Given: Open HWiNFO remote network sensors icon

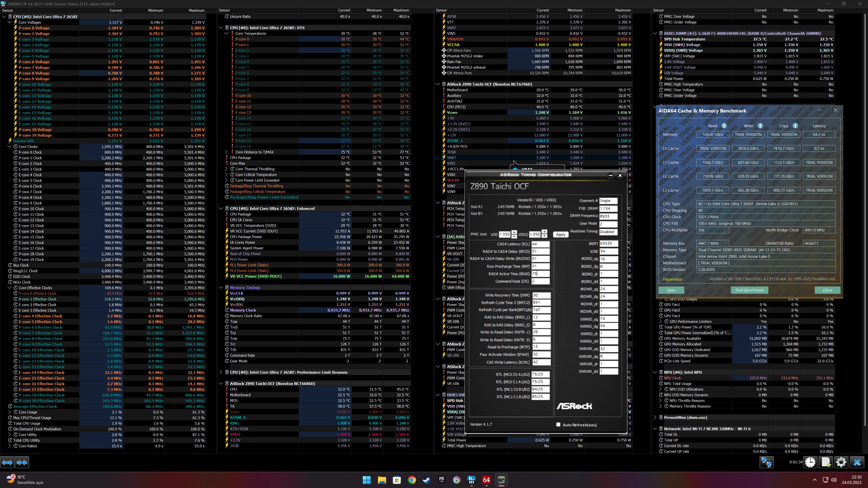Looking at the screenshot, I should click(x=766, y=462).
